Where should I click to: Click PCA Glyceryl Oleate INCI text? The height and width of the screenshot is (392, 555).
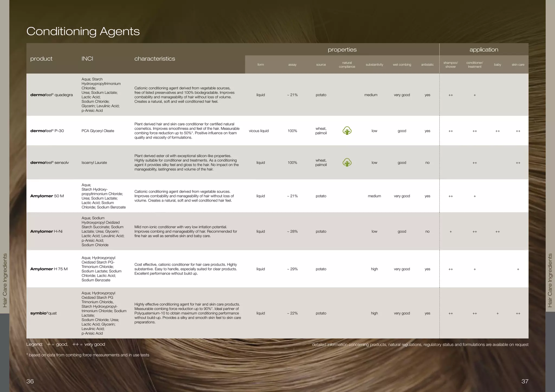pyautogui.click(x=98, y=131)
